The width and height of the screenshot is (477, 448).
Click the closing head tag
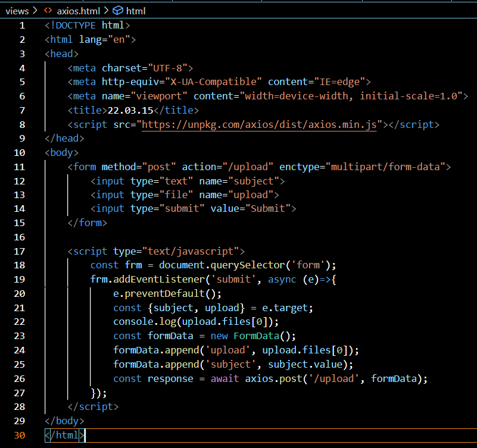(x=64, y=138)
